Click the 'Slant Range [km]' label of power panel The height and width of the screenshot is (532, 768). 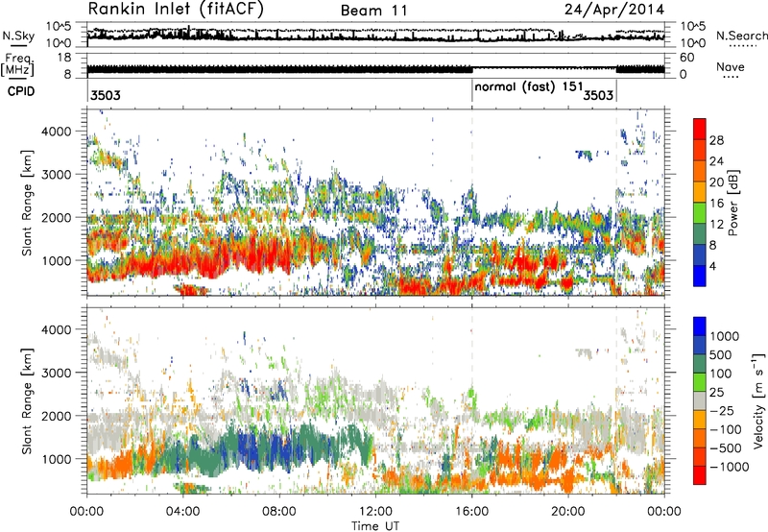[x=27, y=203]
